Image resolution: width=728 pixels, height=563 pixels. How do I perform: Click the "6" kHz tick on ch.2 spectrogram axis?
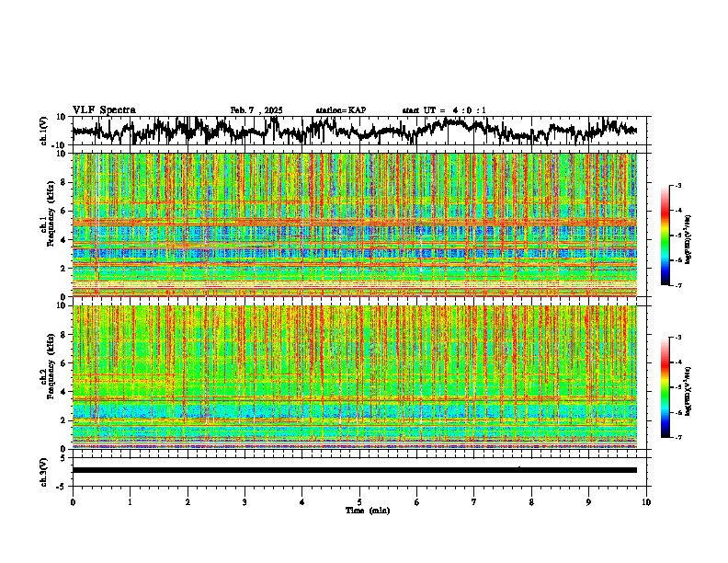click(64, 363)
